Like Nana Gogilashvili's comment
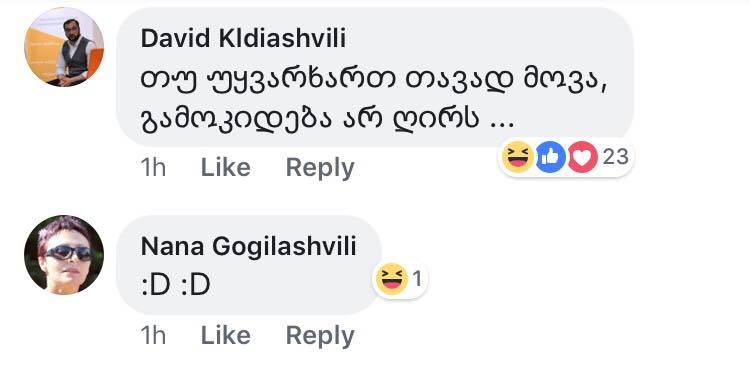This screenshot has width=750, height=375. click(225, 335)
